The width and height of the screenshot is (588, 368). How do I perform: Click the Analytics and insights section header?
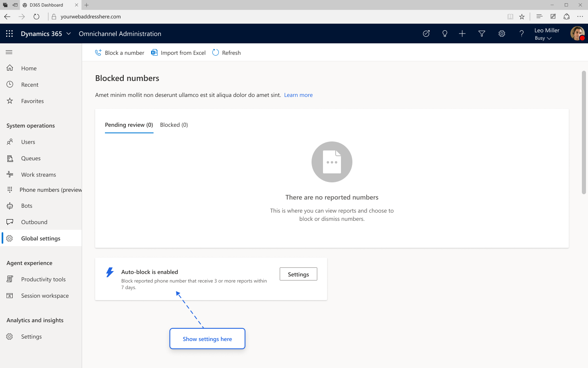[35, 320]
